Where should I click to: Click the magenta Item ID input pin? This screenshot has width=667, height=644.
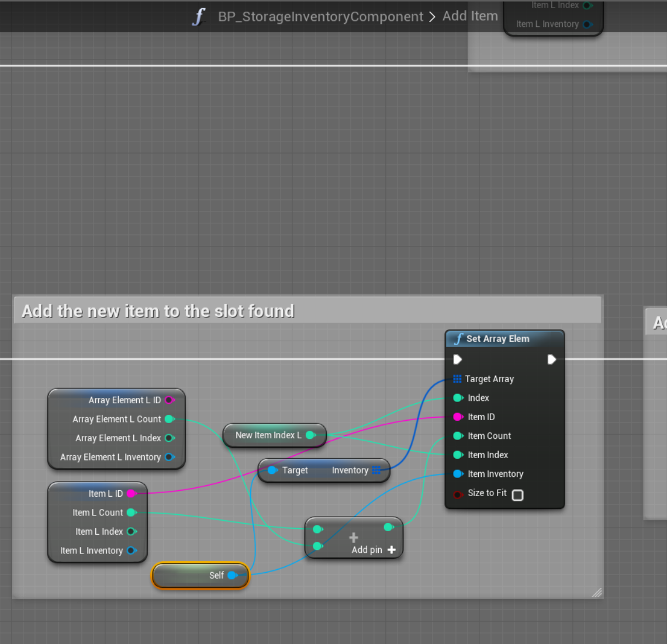click(458, 417)
